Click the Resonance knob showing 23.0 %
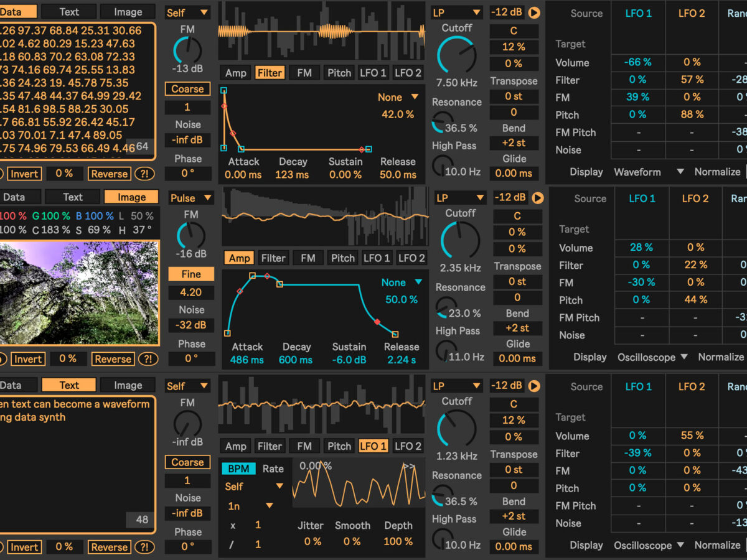Image resolution: width=747 pixels, height=560 pixels. tap(446, 307)
